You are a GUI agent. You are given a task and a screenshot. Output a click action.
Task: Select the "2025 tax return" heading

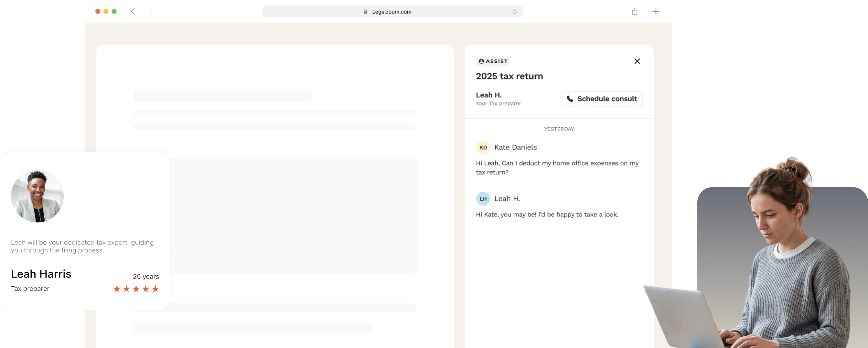[x=509, y=76]
